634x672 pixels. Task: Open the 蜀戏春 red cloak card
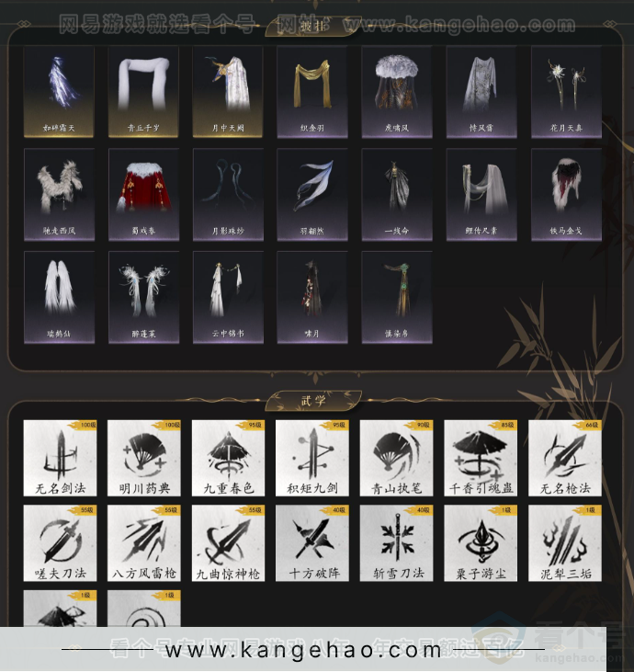[143, 194]
